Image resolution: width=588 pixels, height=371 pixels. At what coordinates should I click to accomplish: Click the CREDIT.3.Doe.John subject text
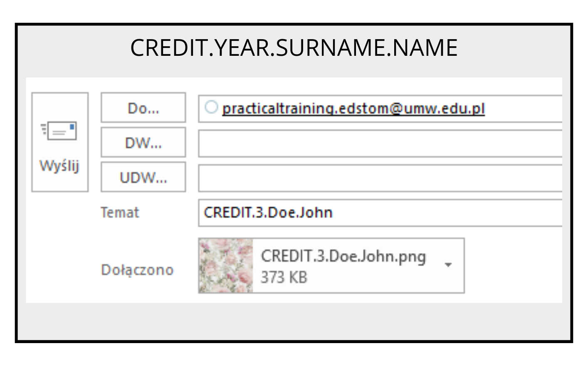click(268, 213)
